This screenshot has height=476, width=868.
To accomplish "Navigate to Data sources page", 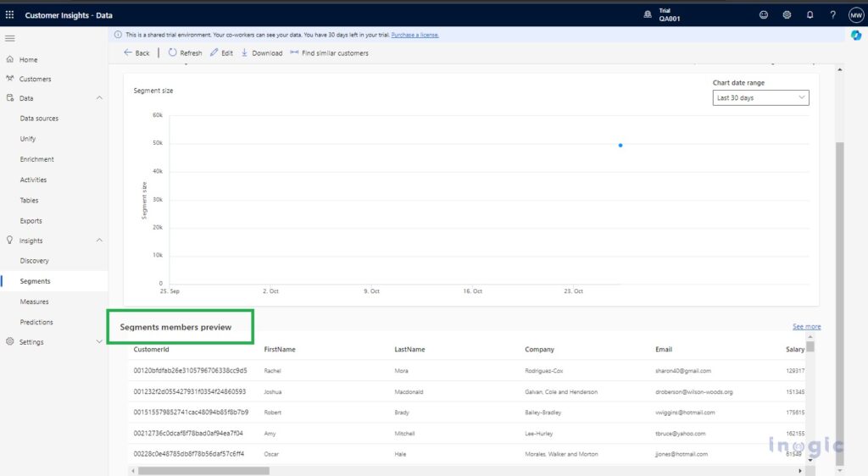I will 39,119.
